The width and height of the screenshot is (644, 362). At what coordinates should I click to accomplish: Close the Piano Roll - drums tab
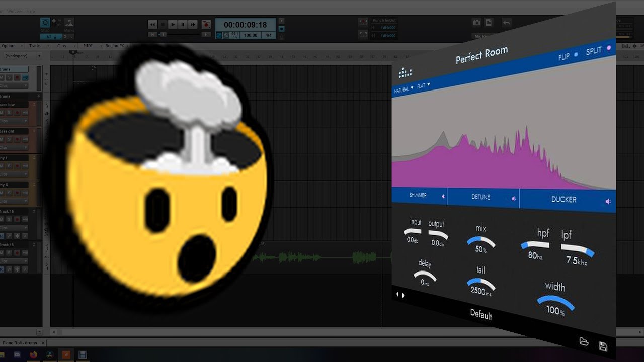tap(43, 343)
